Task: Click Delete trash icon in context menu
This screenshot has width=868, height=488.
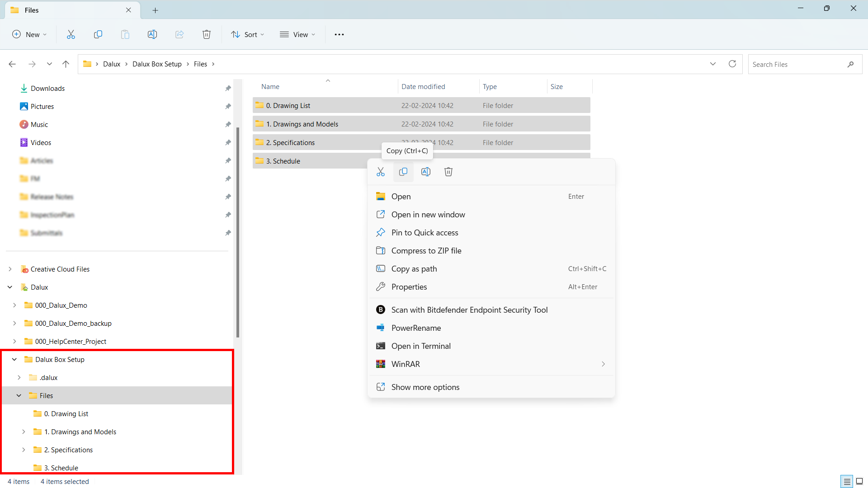Action: coord(448,172)
